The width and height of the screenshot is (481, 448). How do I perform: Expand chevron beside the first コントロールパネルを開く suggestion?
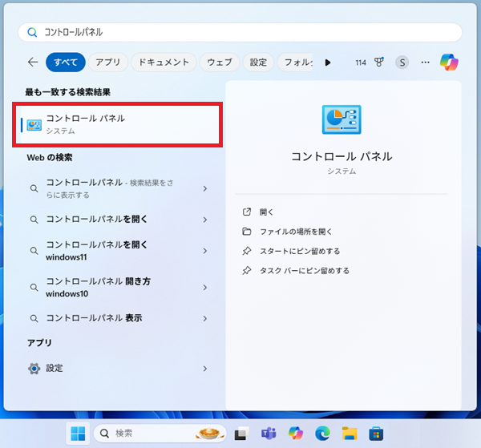205,220
